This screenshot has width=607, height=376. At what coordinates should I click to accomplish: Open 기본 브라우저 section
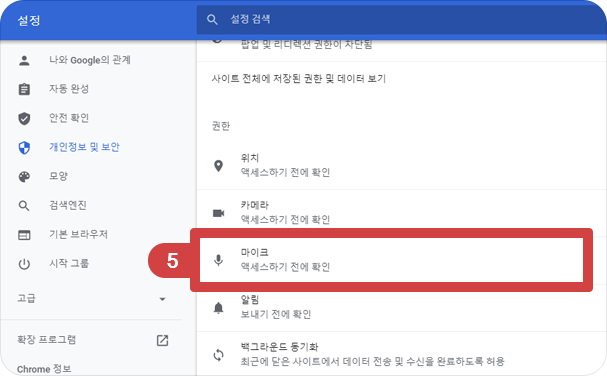[x=78, y=234]
